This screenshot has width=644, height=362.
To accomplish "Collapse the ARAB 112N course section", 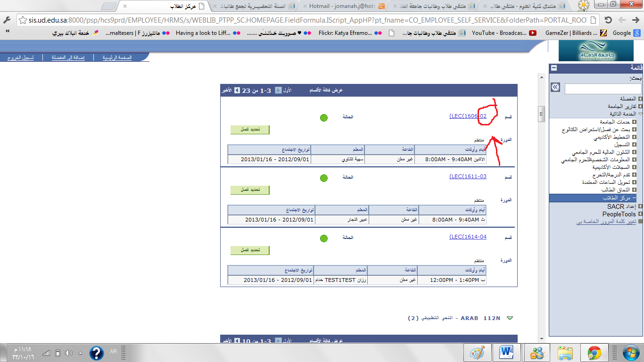I will coord(509,318).
